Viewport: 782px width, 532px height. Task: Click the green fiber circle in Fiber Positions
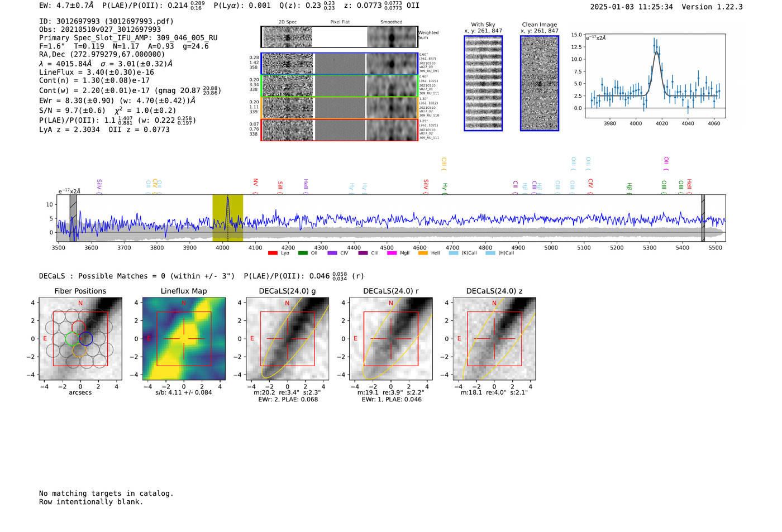click(x=73, y=339)
